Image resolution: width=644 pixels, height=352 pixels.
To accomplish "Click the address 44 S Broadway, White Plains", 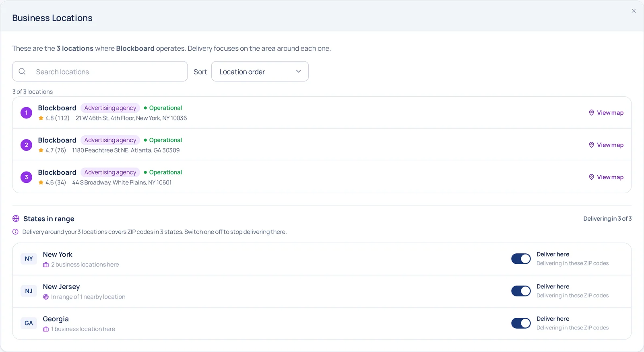I will point(122,182).
